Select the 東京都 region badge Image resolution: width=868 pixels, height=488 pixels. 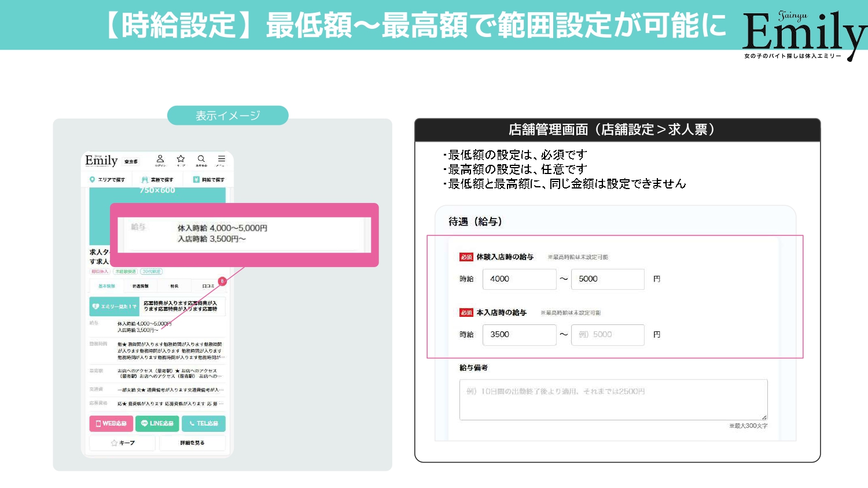(x=131, y=161)
